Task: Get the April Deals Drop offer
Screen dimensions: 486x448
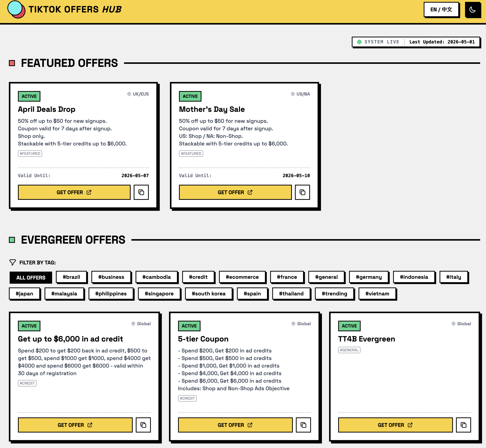Action: tap(74, 192)
